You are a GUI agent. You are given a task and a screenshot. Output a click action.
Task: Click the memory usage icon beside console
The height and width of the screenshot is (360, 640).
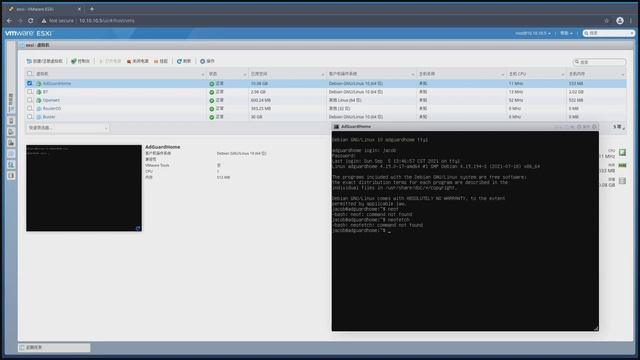coord(622,166)
